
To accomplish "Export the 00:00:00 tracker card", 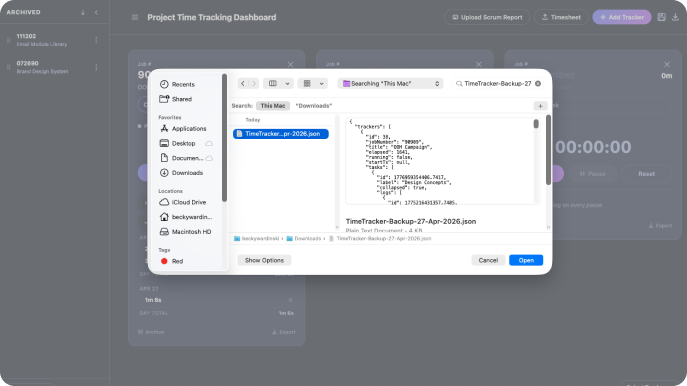I will (660, 226).
